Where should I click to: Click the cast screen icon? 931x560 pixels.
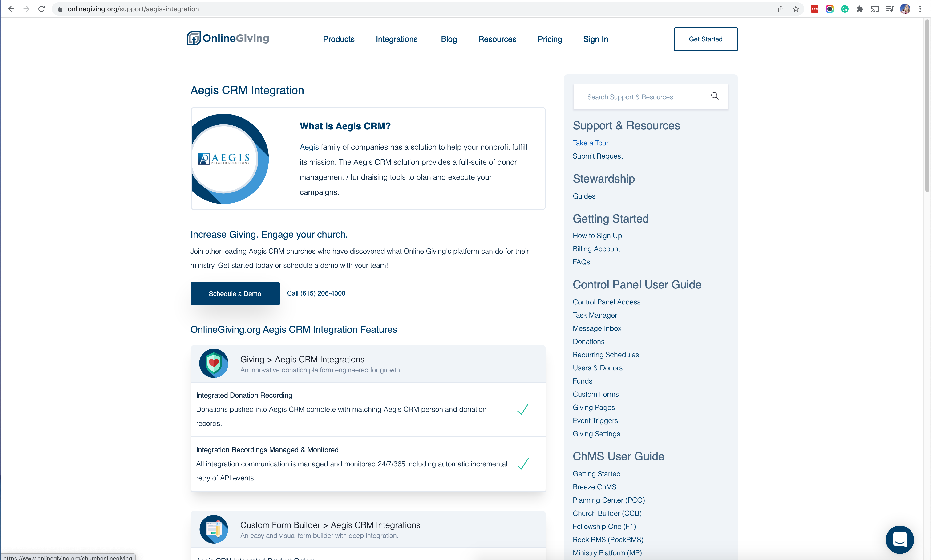(875, 9)
